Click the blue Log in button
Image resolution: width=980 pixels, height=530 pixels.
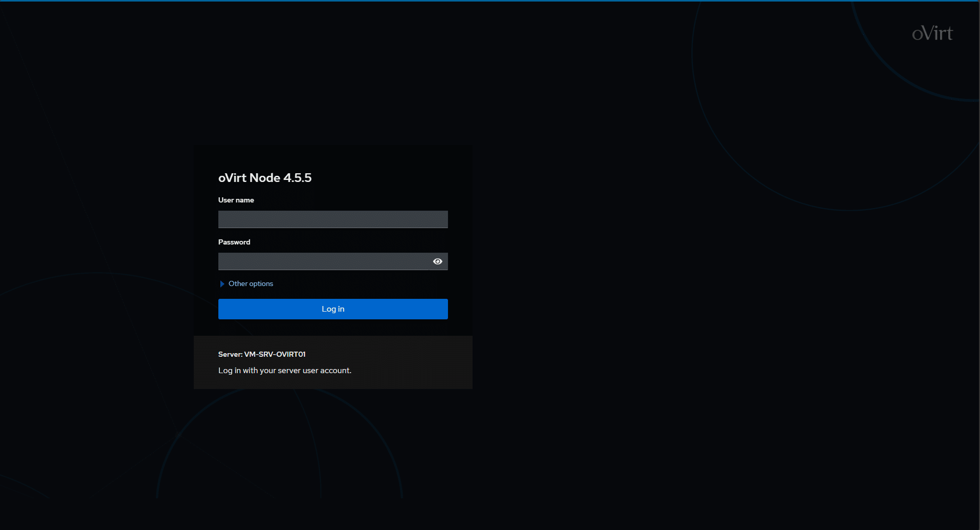(333, 309)
